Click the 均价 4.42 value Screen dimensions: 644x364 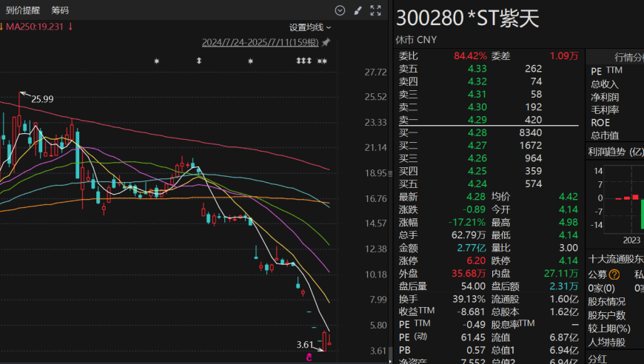tap(568, 197)
